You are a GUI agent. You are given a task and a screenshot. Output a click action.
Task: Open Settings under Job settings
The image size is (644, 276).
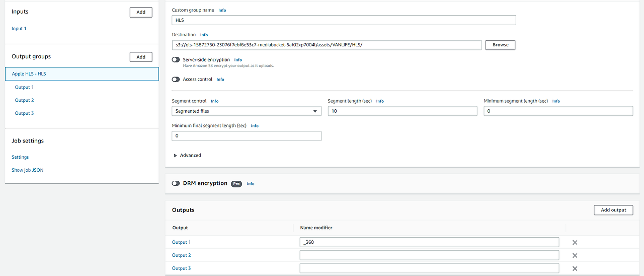coord(20,157)
